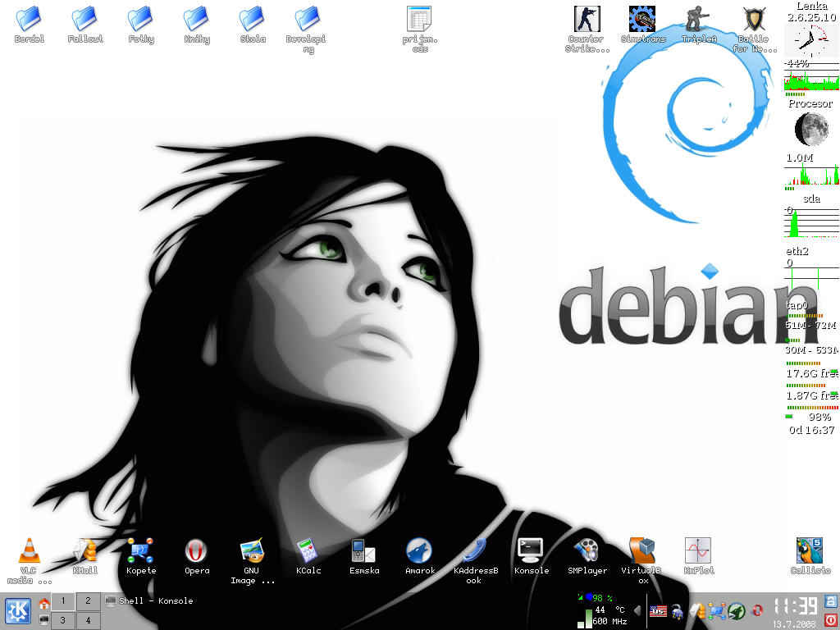
Task: Expand the hidden system tray icons arrow
Action: point(637,610)
